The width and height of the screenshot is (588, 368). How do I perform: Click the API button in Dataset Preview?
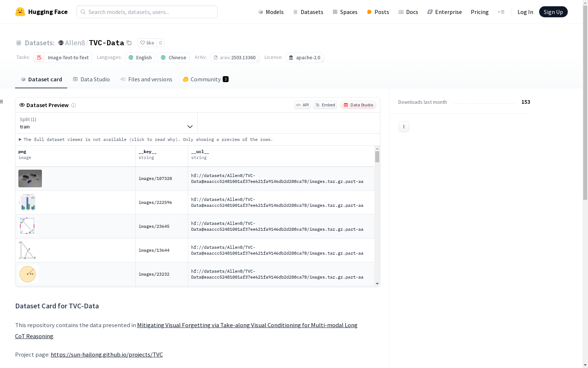pyautogui.click(x=302, y=105)
